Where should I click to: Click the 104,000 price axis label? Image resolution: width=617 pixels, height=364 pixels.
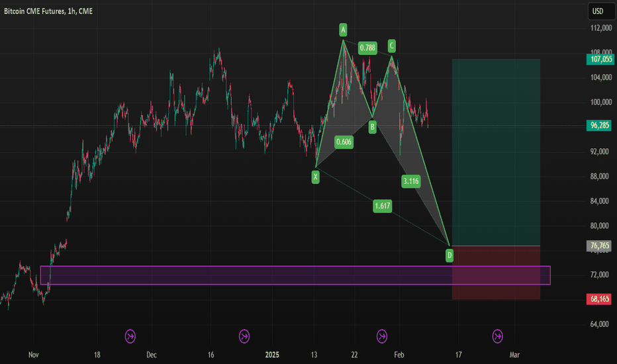[601, 77]
